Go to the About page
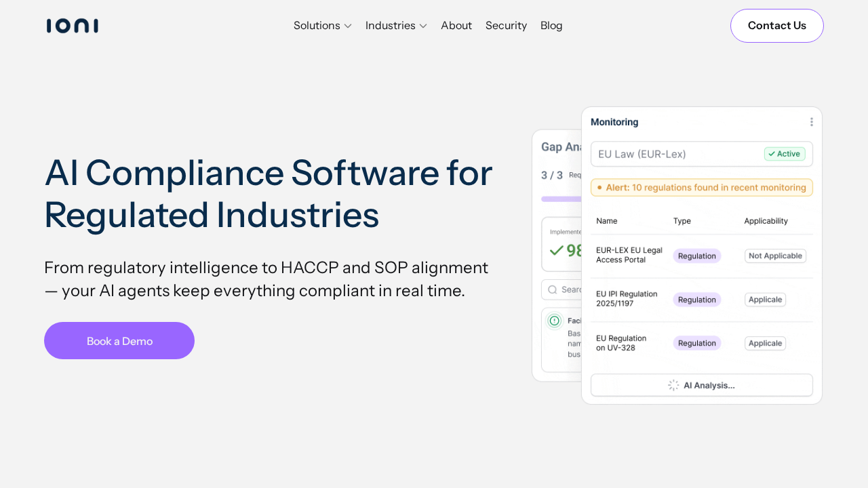Viewport: 868px width, 488px height. (456, 26)
